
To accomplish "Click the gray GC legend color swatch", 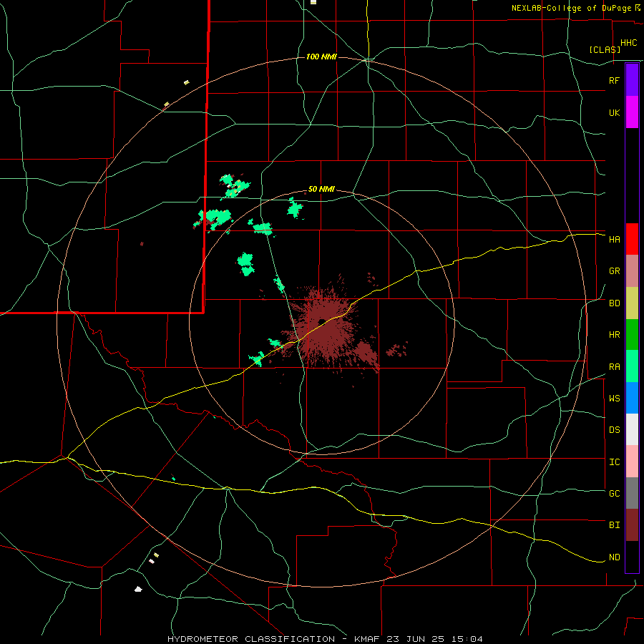I will pyautogui.click(x=632, y=493).
